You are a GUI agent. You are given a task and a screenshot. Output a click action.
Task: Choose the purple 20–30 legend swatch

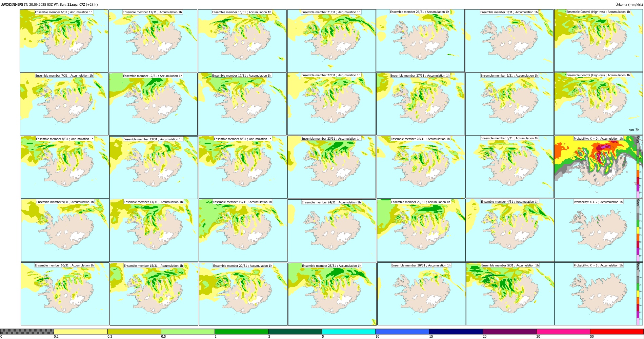(509, 332)
